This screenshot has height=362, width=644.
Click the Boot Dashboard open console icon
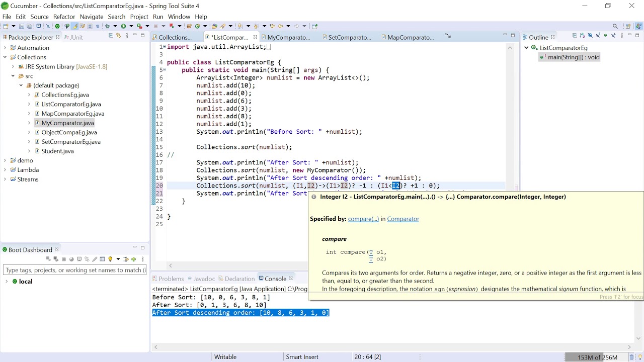pyautogui.click(x=79, y=259)
